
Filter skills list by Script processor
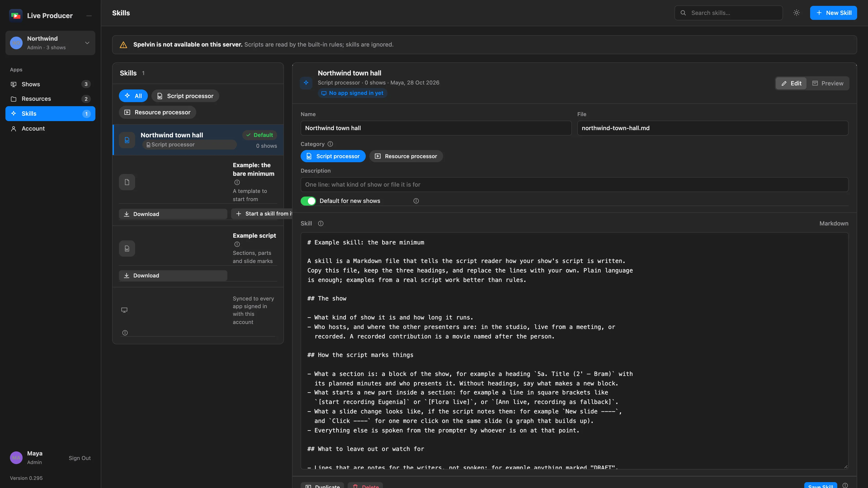click(185, 96)
